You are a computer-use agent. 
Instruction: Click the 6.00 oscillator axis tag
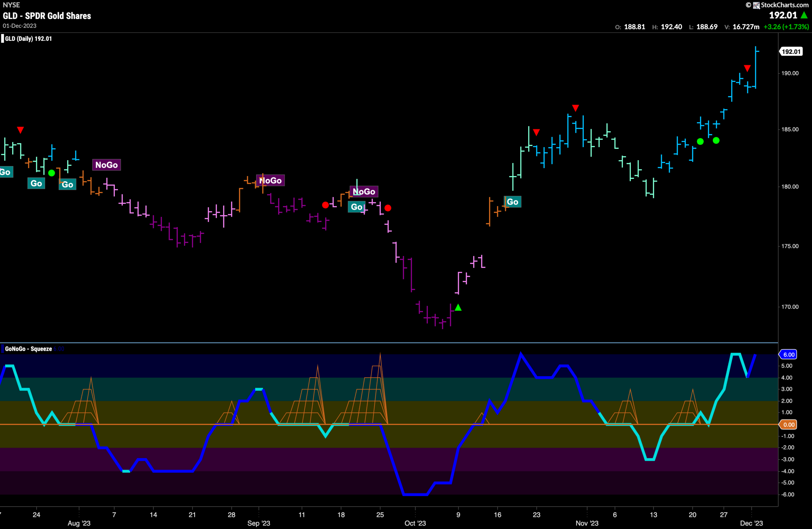788,354
